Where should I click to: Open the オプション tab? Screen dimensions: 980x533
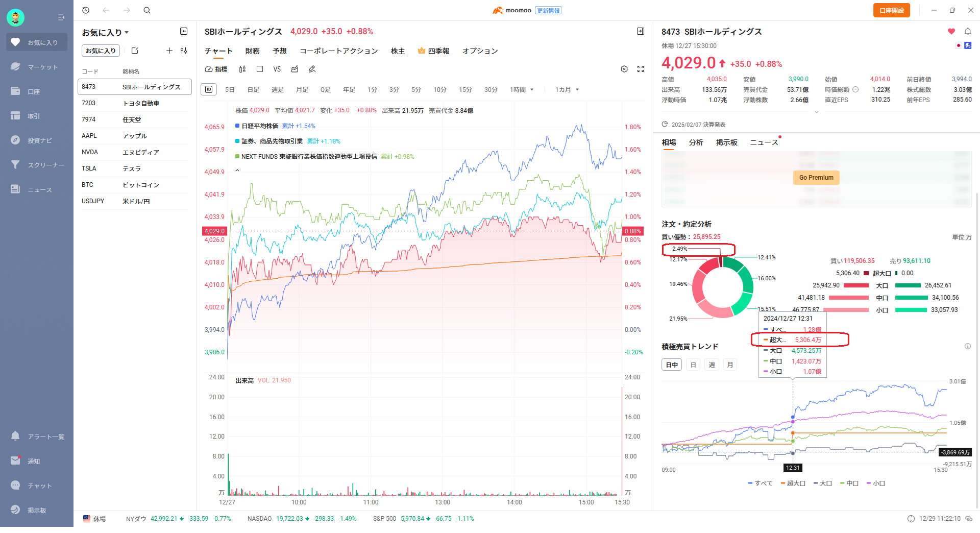pyautogui.click(x=480, y=51)
